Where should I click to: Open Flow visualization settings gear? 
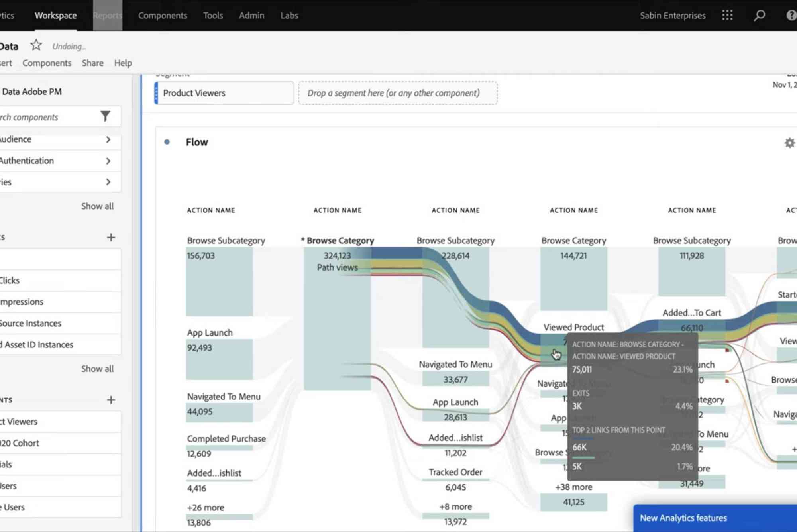[x=789, y=143]
